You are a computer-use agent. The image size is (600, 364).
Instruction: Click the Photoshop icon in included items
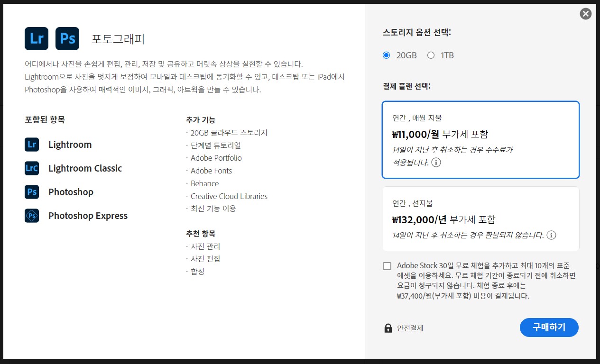click(32, 192)
